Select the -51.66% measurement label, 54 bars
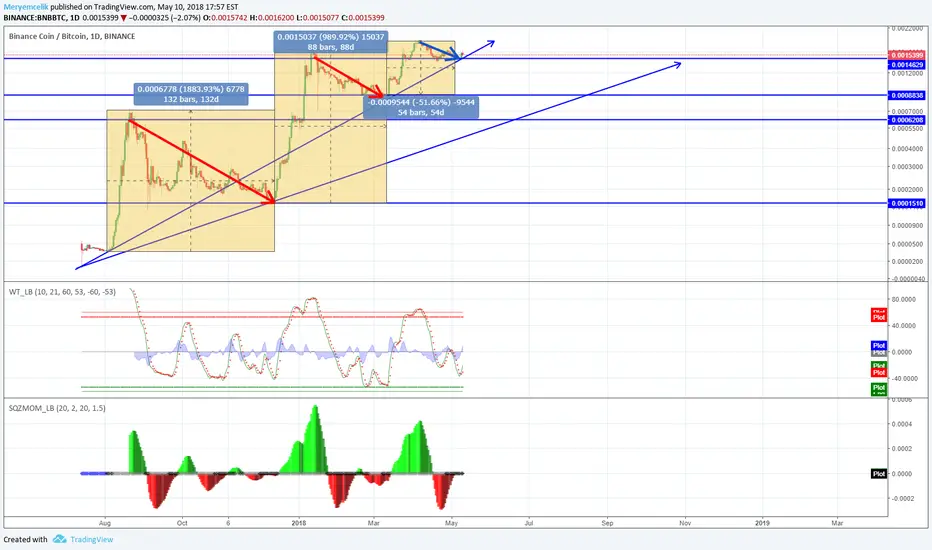 (421, 107)
